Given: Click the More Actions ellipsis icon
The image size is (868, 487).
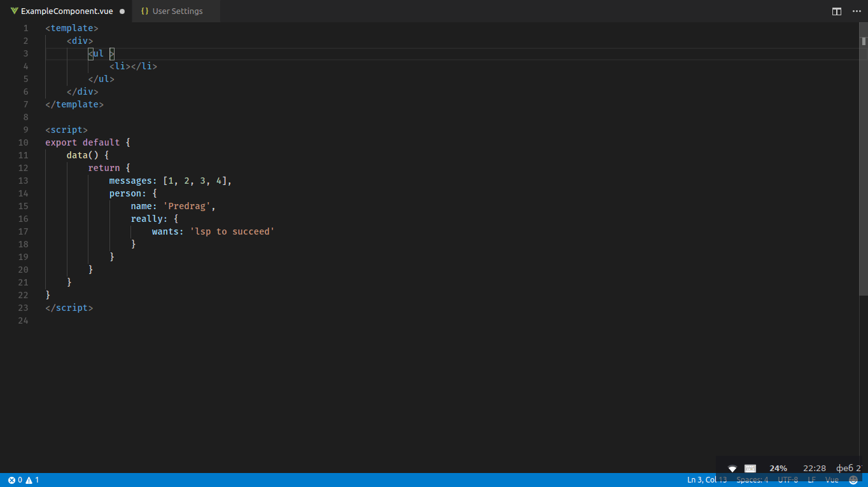Looking at the screenshot, I should tap(857, 11).
